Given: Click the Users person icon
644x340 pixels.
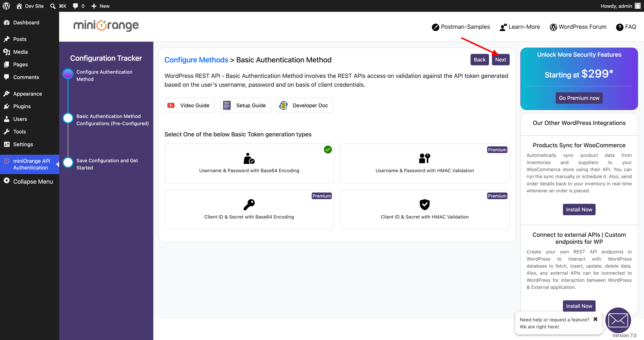Looking at the screenshot, I should (7, 119).
